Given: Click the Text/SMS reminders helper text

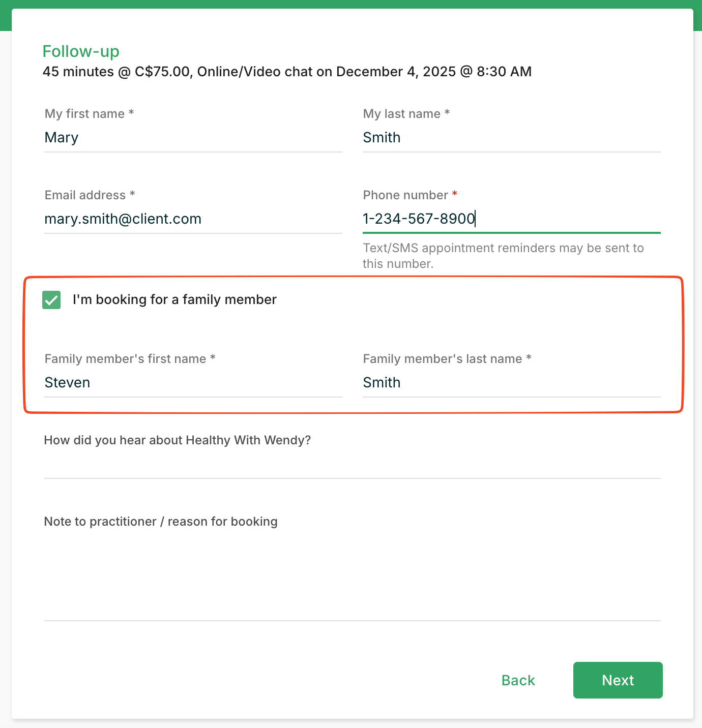Looking at the screenshot, I should (503, 256).
